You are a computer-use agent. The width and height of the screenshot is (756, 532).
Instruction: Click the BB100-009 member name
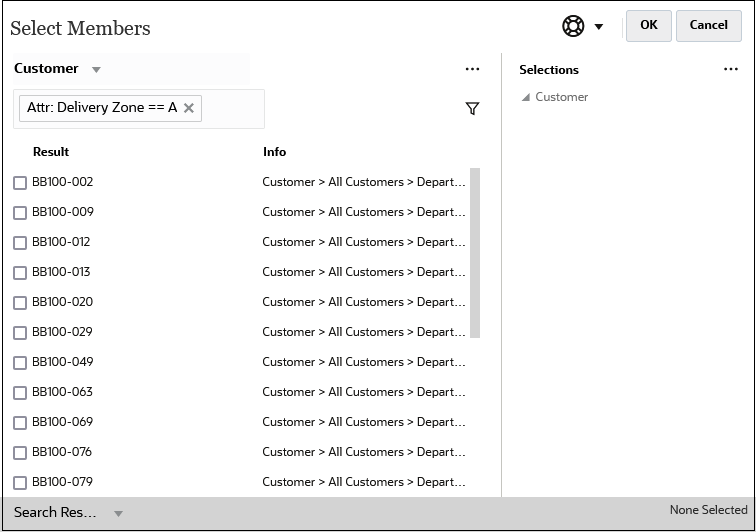(63, 212)
